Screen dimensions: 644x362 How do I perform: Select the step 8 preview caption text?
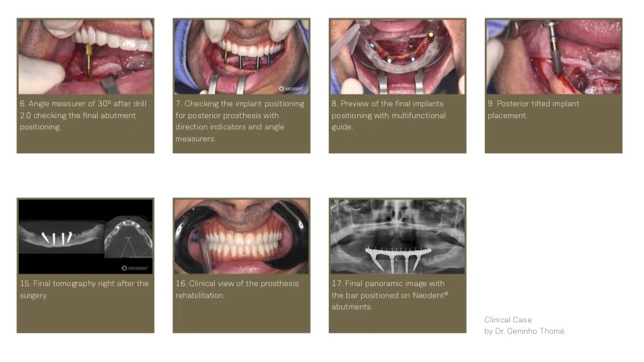point(388,115)
